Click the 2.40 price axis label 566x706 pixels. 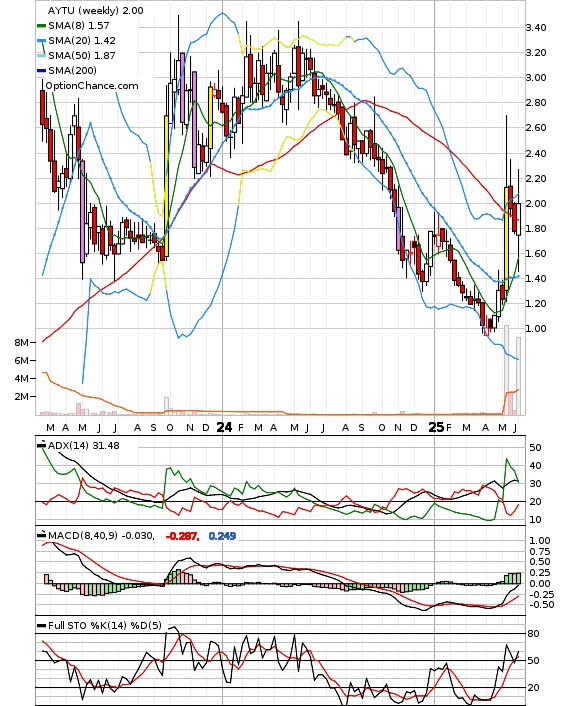pyautogui.click(x=536, y=154)
